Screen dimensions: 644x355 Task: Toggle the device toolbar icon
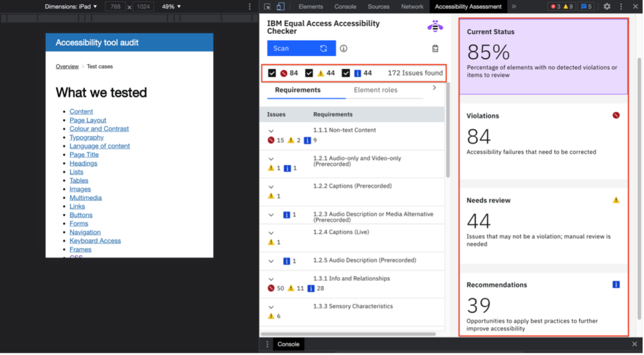(280, 6)
